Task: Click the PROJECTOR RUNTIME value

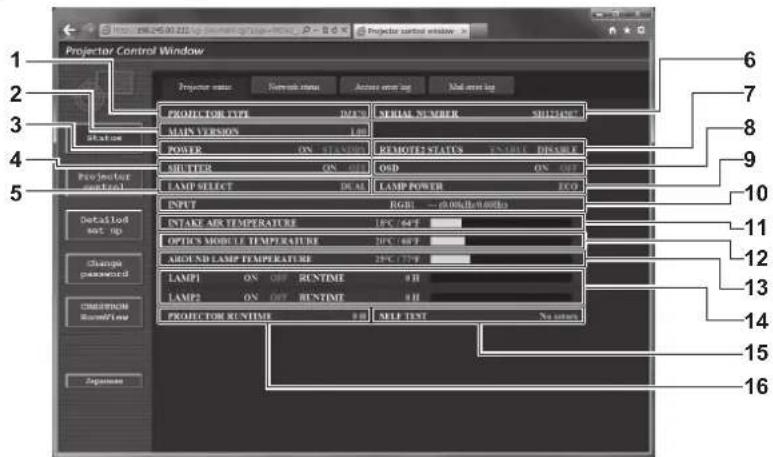Action: 359,316
